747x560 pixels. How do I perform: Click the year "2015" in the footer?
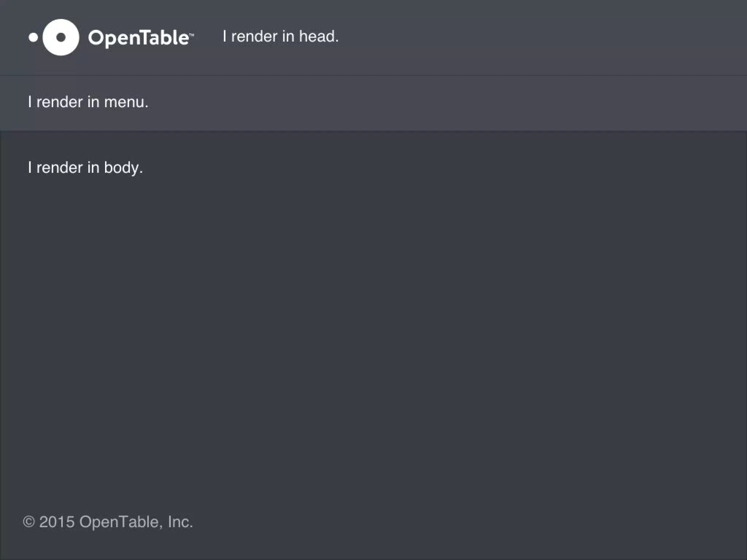point(57,522)
